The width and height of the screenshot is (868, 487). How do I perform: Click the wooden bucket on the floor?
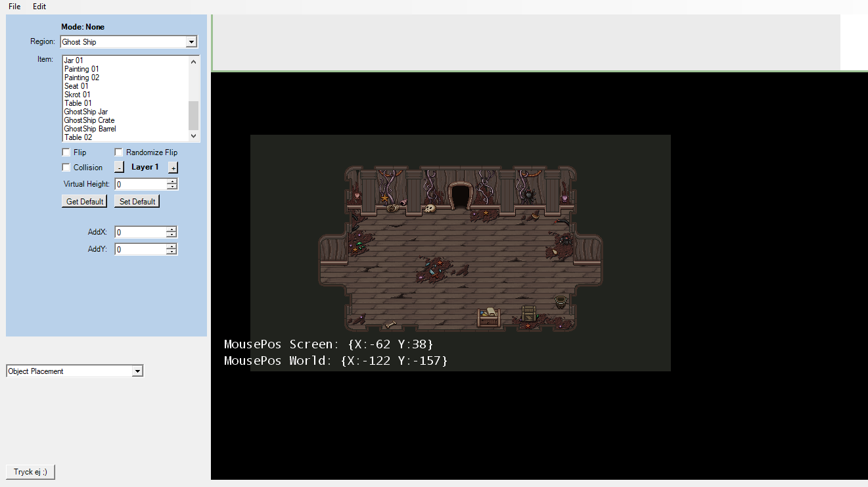(x=560, y=302)
